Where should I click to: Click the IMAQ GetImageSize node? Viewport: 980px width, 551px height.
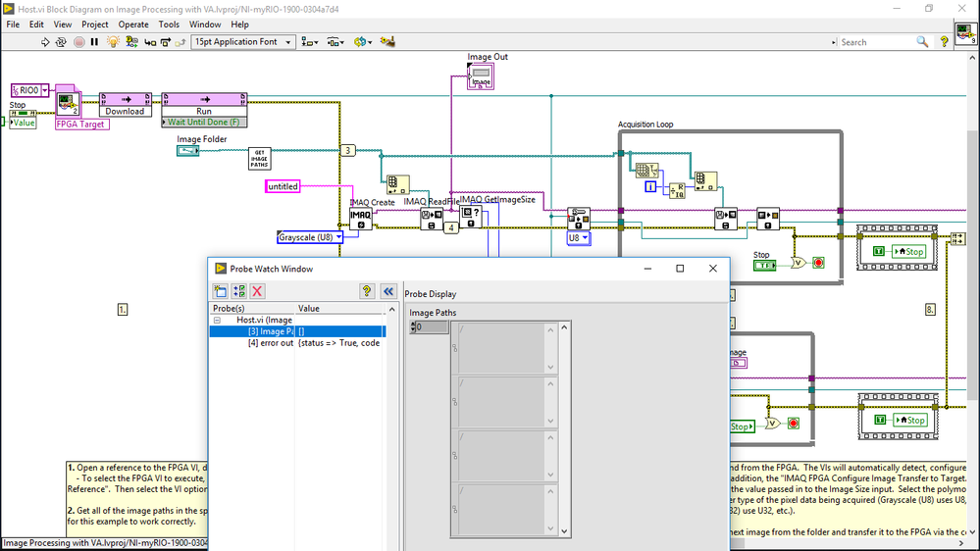[471, 217]
